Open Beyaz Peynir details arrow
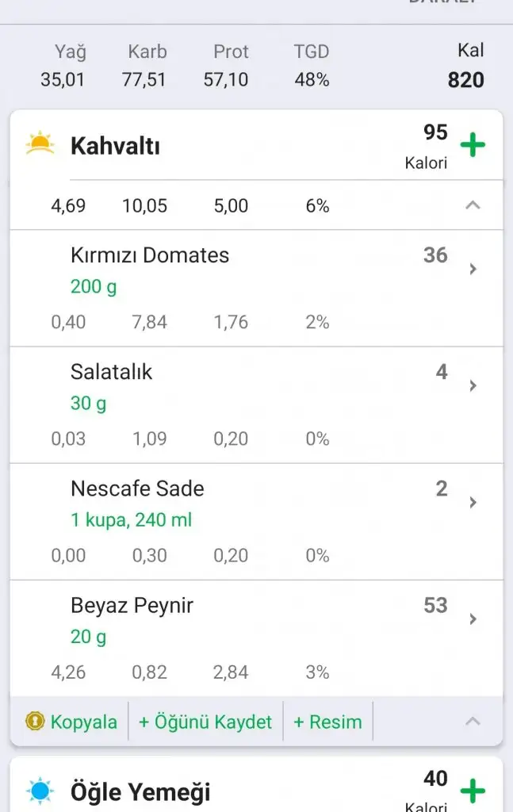Viewport: 513px width, 812px height. click(473, 619)
